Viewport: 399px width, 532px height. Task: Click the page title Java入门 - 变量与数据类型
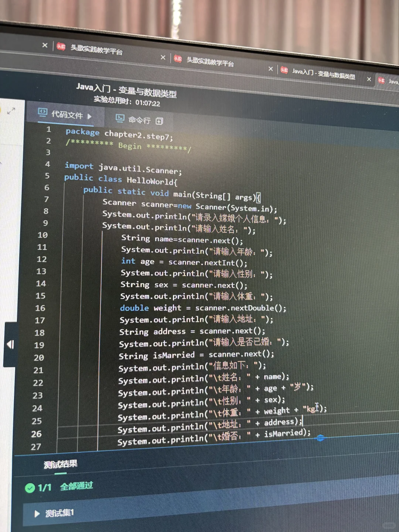click(126, 90)
